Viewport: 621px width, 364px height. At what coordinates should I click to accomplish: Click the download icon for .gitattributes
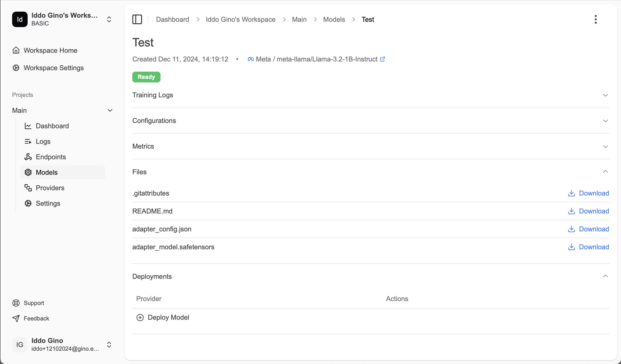tap(571, 193)
